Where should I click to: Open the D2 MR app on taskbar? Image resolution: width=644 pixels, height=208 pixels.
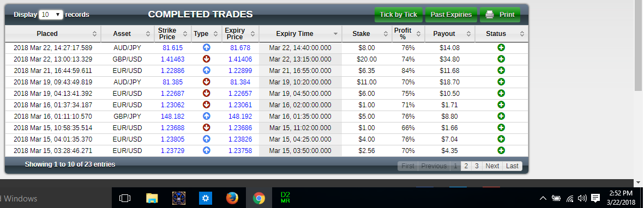285,198
